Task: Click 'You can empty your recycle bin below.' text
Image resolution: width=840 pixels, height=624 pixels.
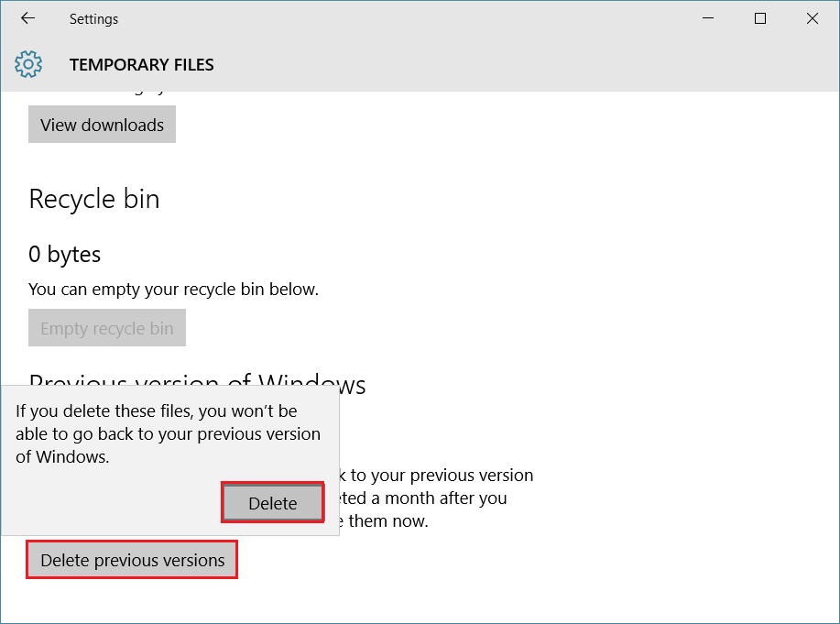Action: 173,290
